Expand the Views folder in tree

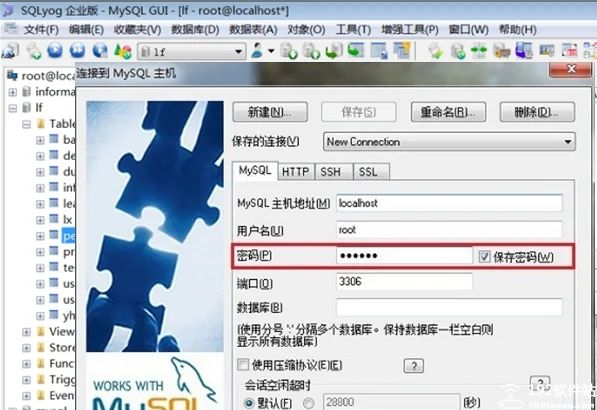pyautogui.click(x=26, y=332)
